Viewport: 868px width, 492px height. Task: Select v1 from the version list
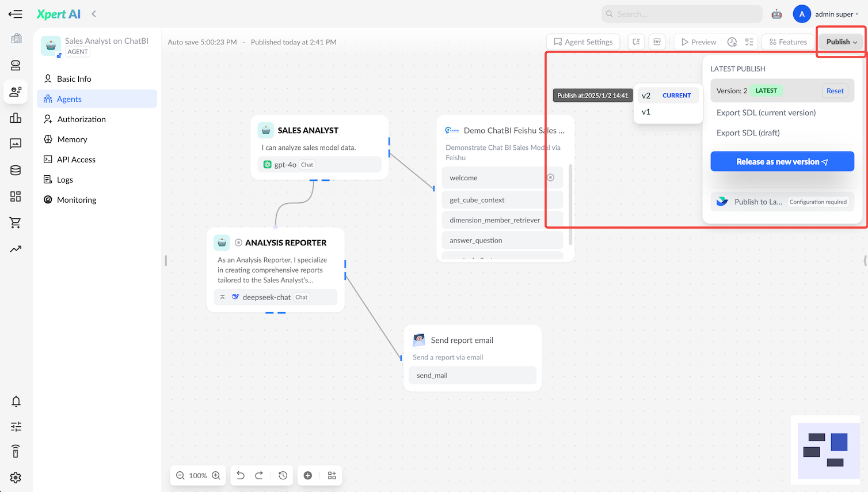tap(646, 112)
